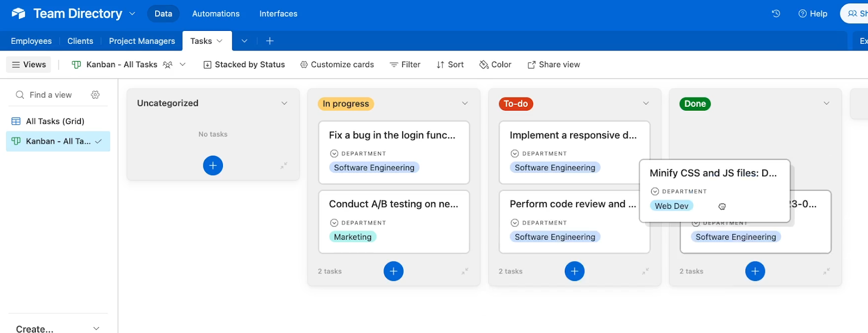The width and height of the screenshot is (868, 333).
Task: Click the Share view button
Action: [x=554, y=65]
